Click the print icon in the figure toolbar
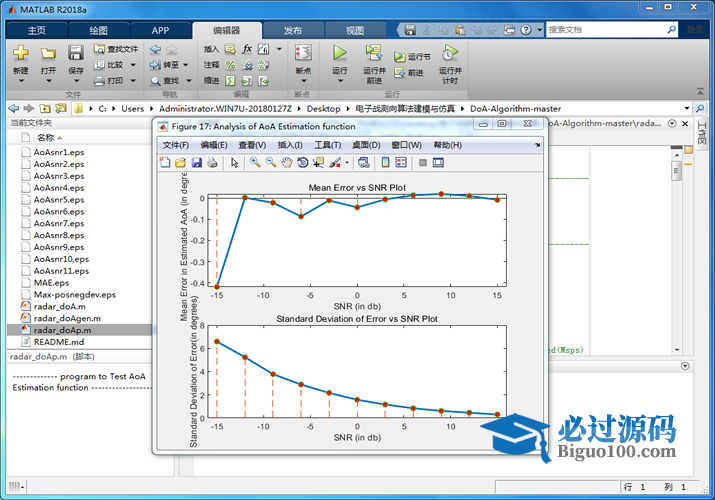 coord(213,162)
